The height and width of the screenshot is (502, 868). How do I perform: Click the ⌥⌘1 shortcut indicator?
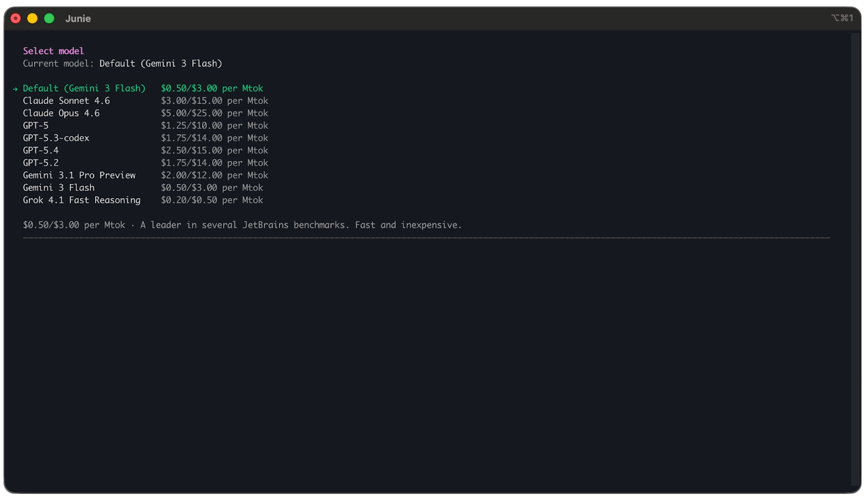842,18
